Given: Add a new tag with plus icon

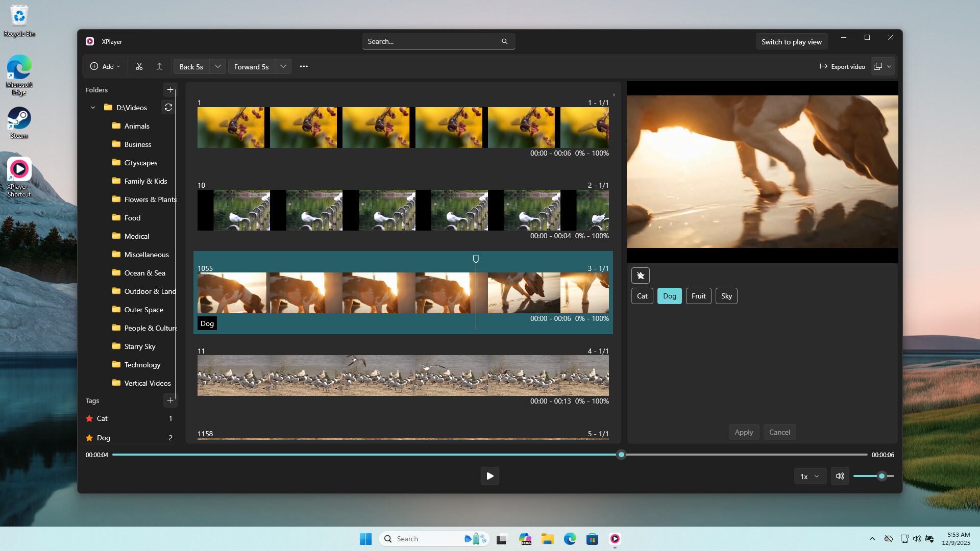Looking at the screenshot, I should point(170,400).
